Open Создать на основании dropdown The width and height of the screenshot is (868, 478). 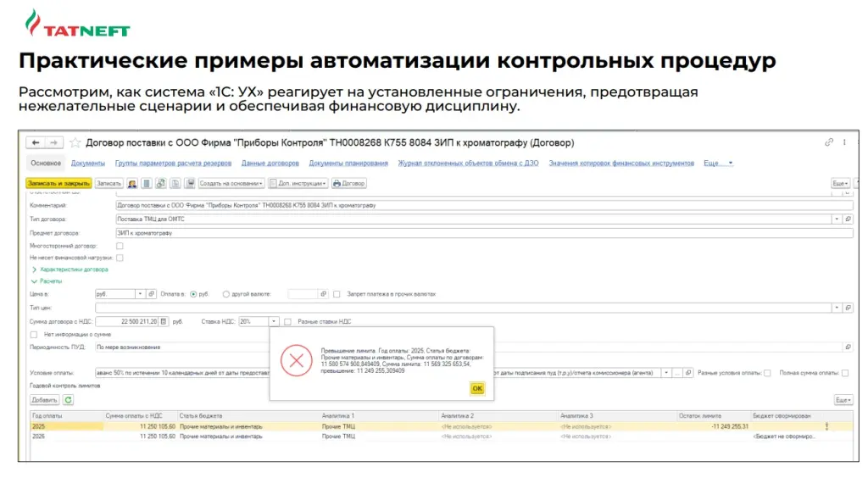point(231,183)
